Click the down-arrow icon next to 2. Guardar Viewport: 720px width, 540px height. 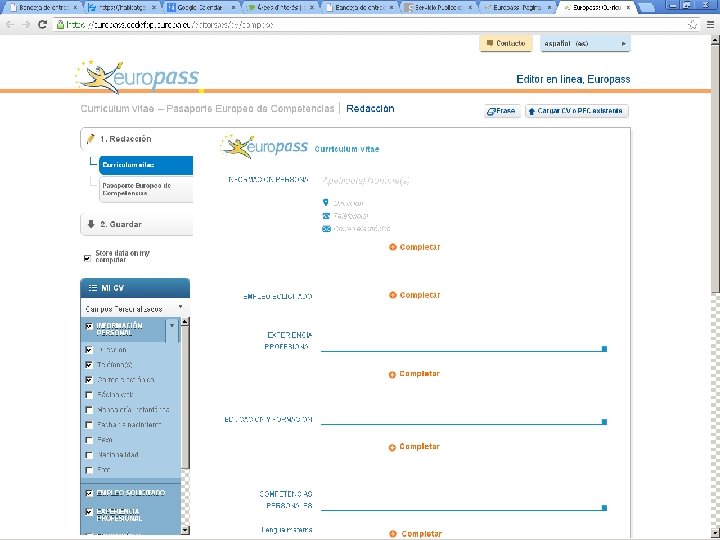point(90,224)
